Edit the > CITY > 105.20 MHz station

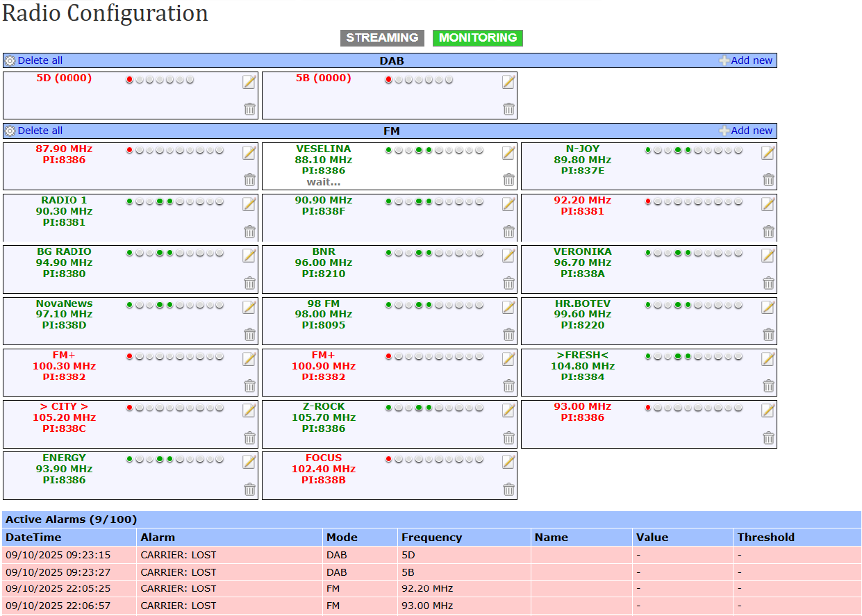(249, 410)
